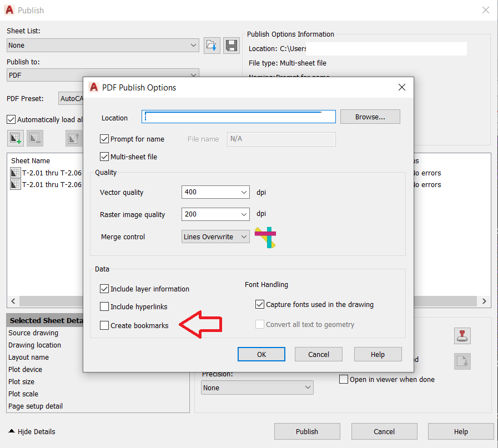This screenshot has height=448, width=498.
Task: Open the Plot Stamp Settings stamp icon
Action: pos(462,335)
